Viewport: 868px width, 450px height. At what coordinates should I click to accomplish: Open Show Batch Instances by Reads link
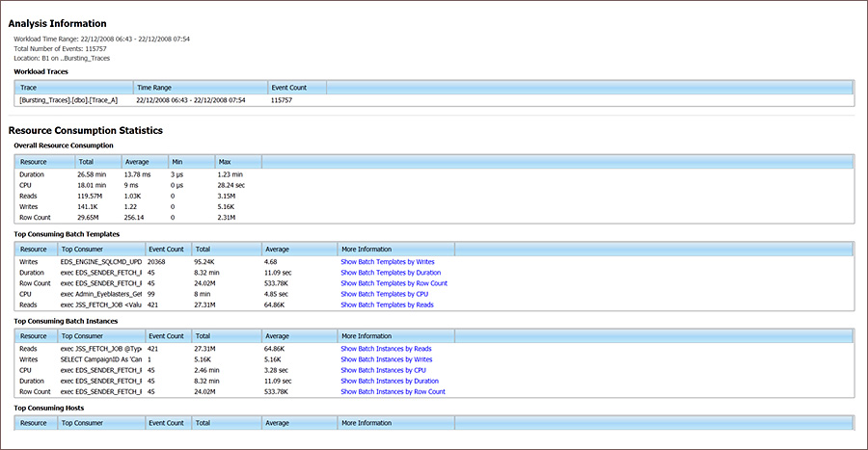coord(386,349)
